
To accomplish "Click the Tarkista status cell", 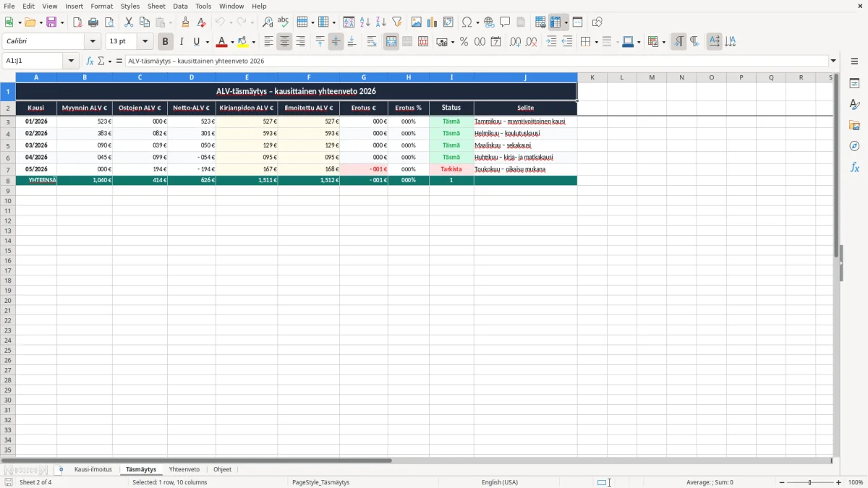I will [451, 169].
